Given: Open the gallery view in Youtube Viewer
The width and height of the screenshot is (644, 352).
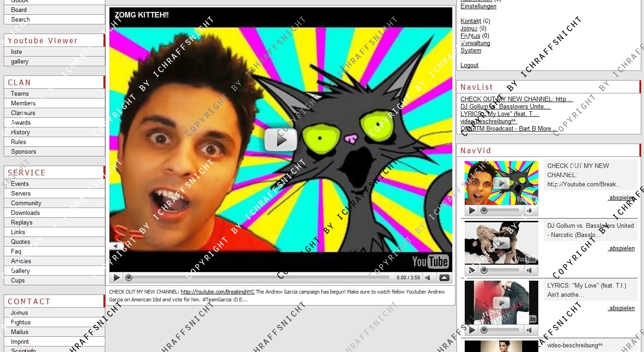Looking at the screenshot, I should tap(20, 61).
